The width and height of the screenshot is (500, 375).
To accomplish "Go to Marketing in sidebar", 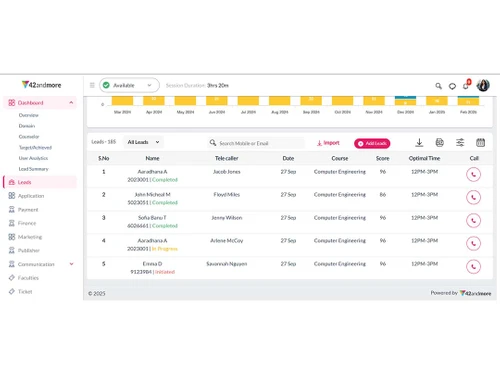I will point(30,237).
